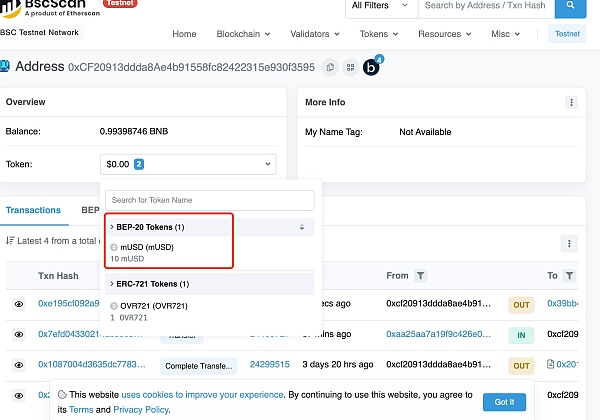
Task: Open the Blockscan chat 'b' icon
Action: (x=371, y=67)
